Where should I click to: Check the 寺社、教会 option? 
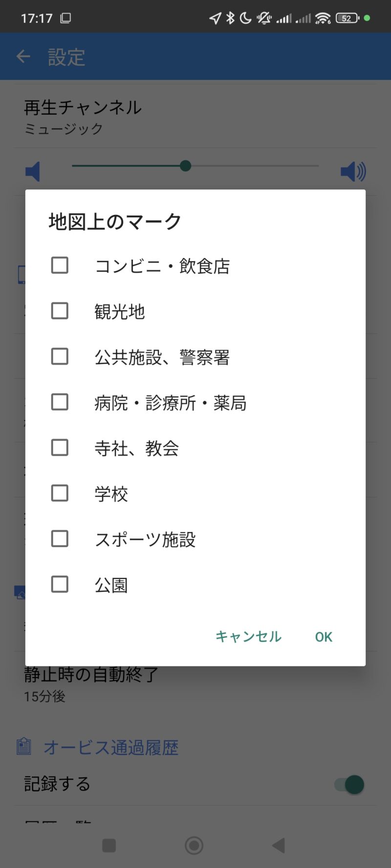pyautogui.click(x=60, y=448)
